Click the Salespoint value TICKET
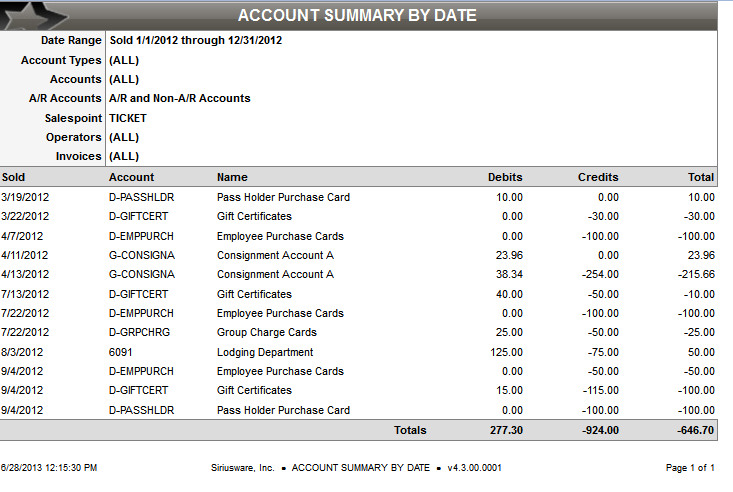 [x=128, y=118]
